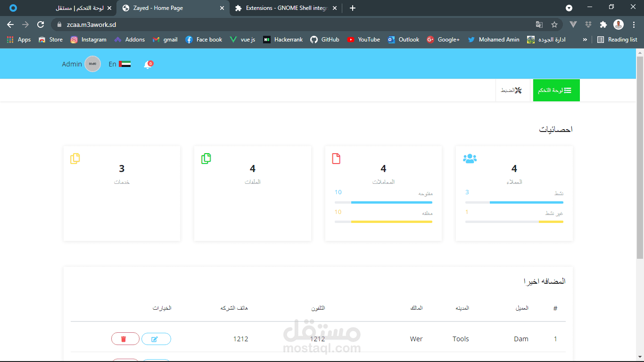Click the browser back arrow
Screen dimensions: 644x362
click(x=11, y=25)
